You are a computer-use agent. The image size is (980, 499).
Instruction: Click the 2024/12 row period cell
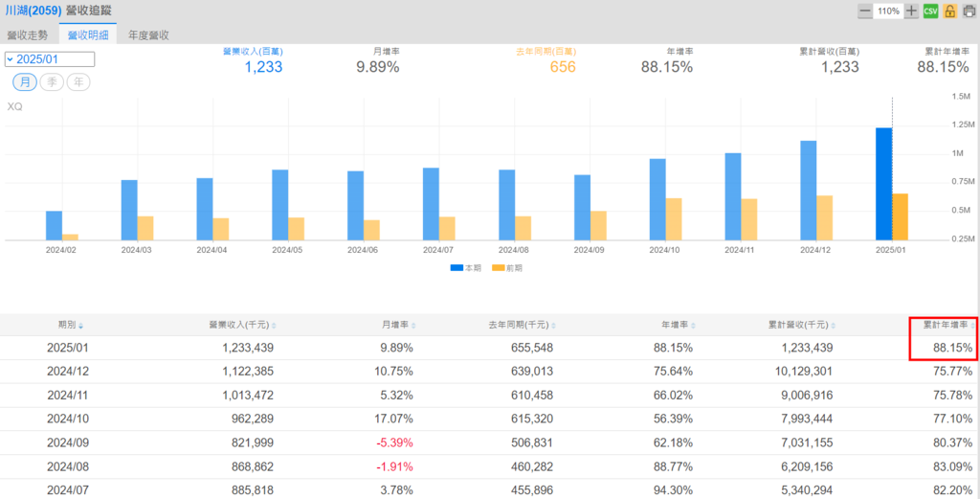click(68, 372)
